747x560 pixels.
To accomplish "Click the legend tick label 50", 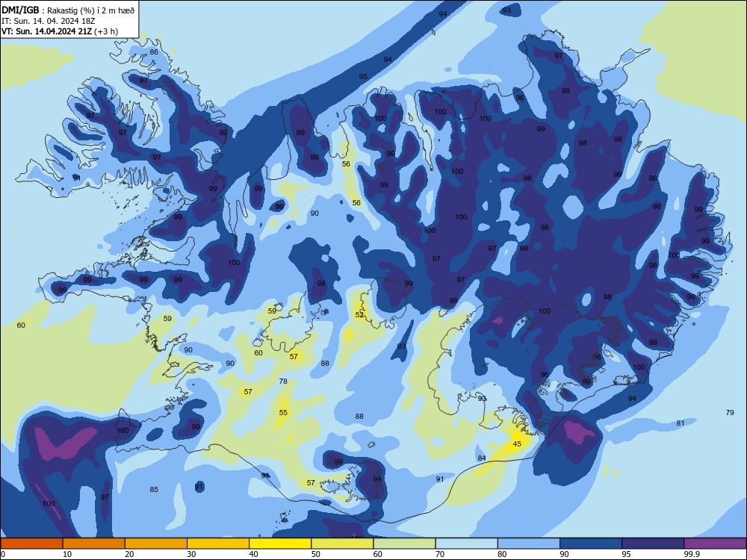I will click(316, 554).
